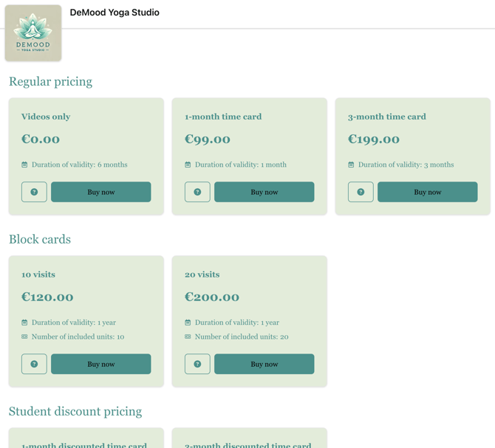Open help icon for 1-month time card
Screen dimensions: 495x448
pyautogui.click(x=197, y=192)
